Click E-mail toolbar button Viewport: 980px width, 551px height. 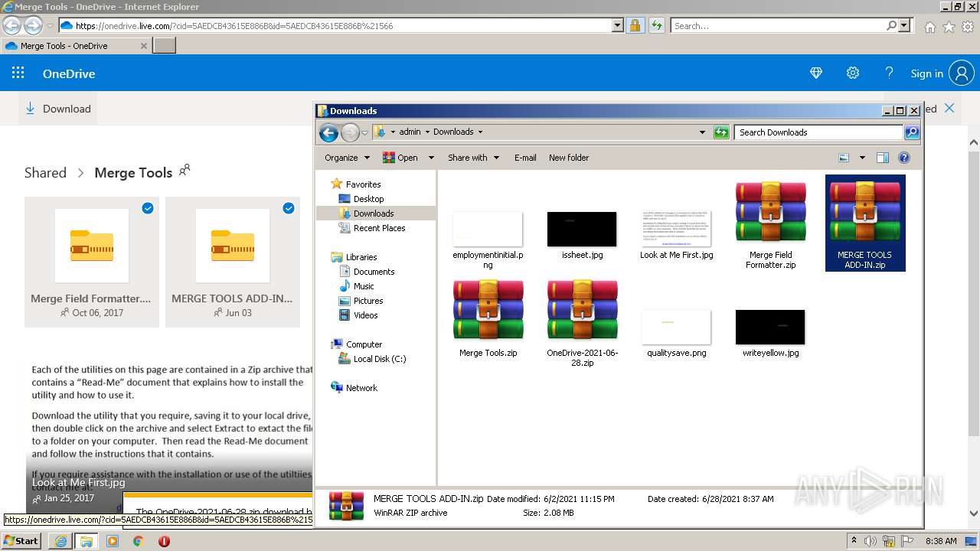[x=525, y=158]
